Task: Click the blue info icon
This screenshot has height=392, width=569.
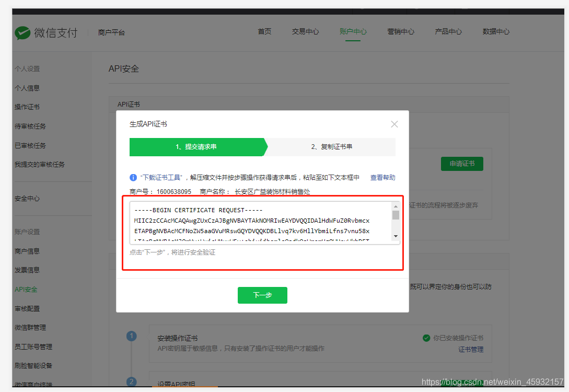Action: pos(133,178)
